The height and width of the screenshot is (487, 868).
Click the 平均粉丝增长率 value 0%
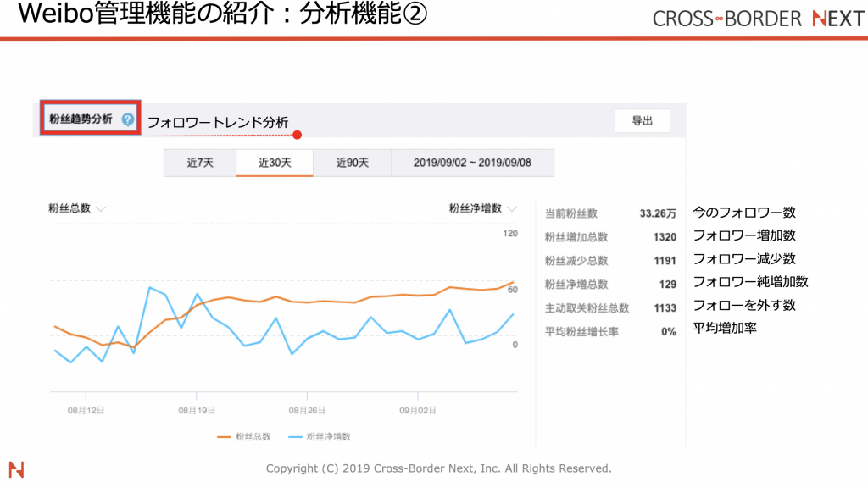[669, 332]
